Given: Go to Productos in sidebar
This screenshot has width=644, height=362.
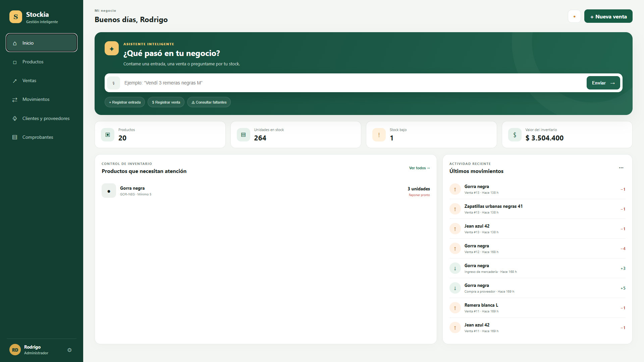Looking at the screenshot, I should pyautogui.click(x=42, y=62).
